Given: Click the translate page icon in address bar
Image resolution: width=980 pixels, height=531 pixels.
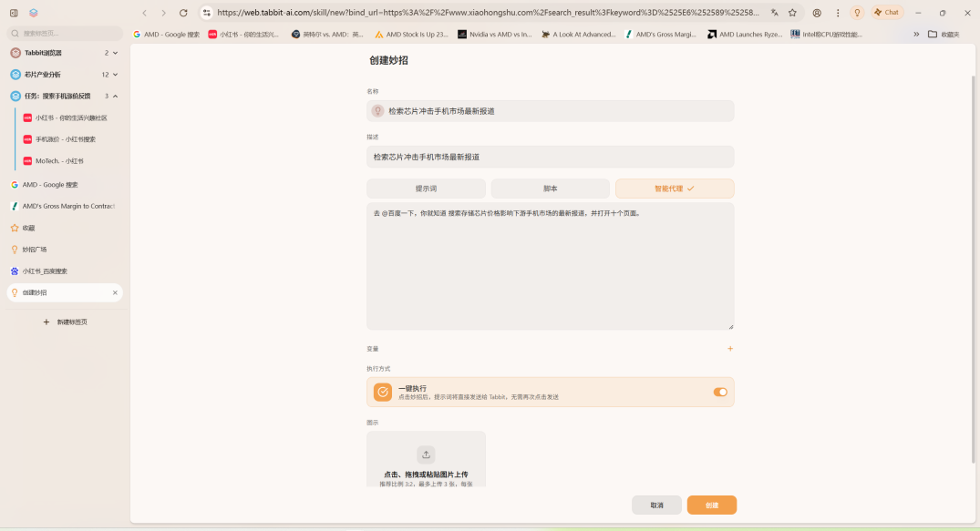Looking at the screenshot, I should click(774, 13).
